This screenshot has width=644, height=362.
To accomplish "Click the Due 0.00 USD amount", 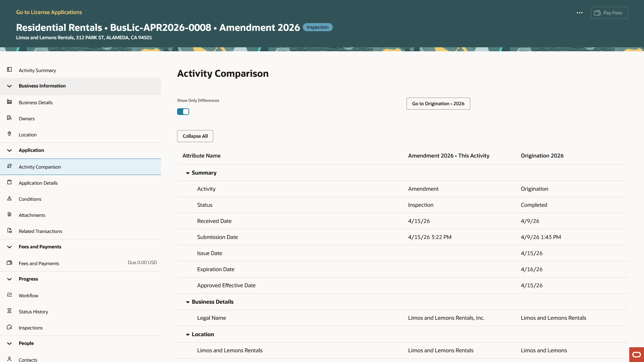I will [x=142, y=262].
